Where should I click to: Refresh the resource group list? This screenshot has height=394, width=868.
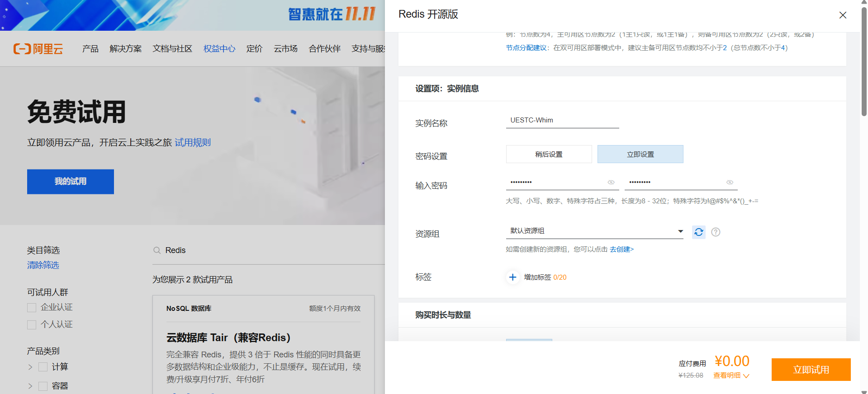[x=699, y=232]
